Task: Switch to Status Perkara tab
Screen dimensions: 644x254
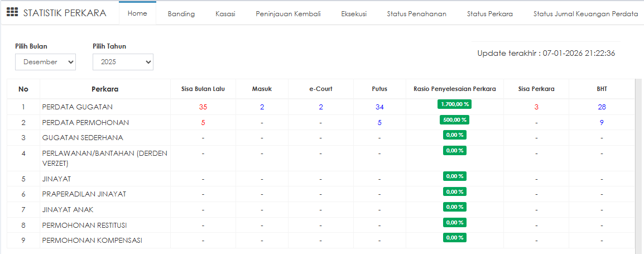Action: [x=489, y=14]
